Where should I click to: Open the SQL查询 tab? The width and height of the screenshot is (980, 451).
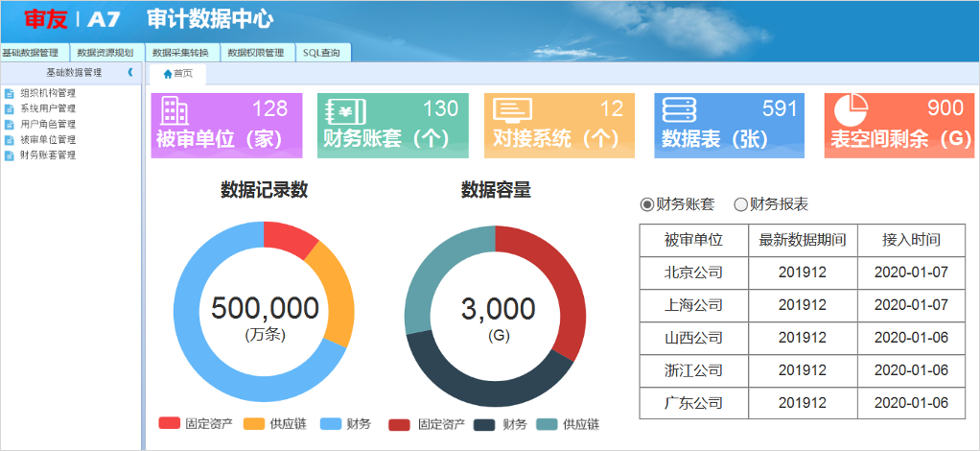click(321, 53)
